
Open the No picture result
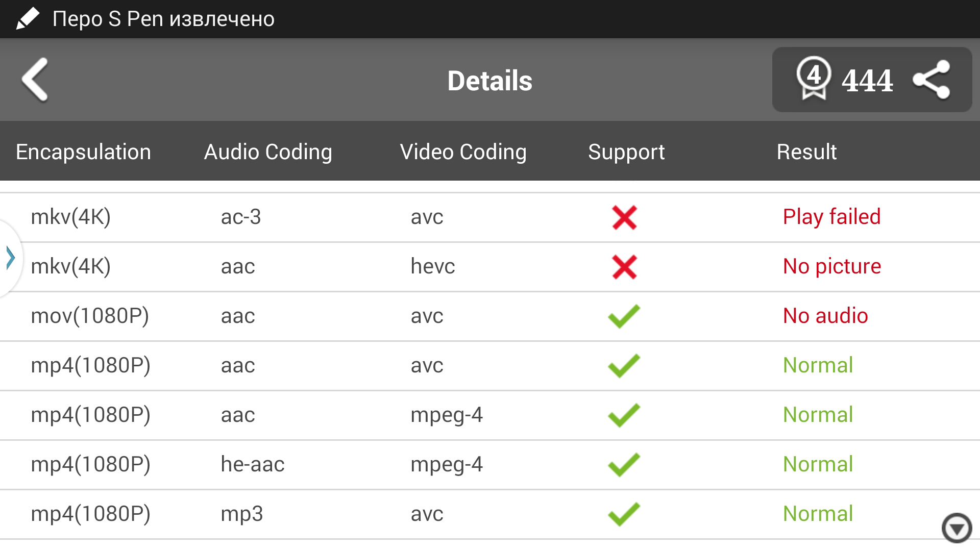pos(831,266)
